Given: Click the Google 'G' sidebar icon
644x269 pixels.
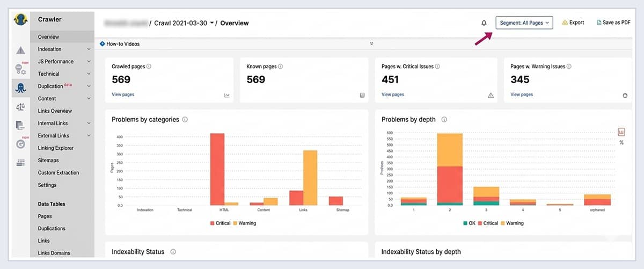Looking at the screenshot, I should point(20,143).
